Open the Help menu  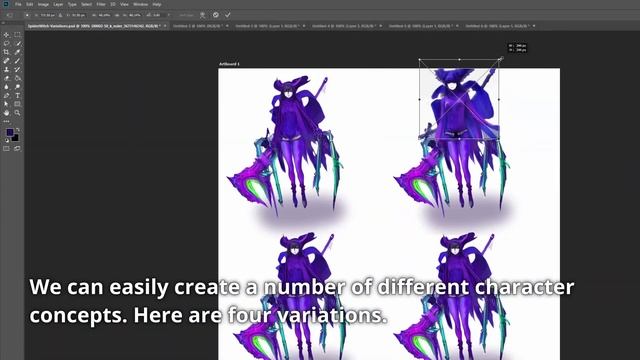click(x=157, y=4)
